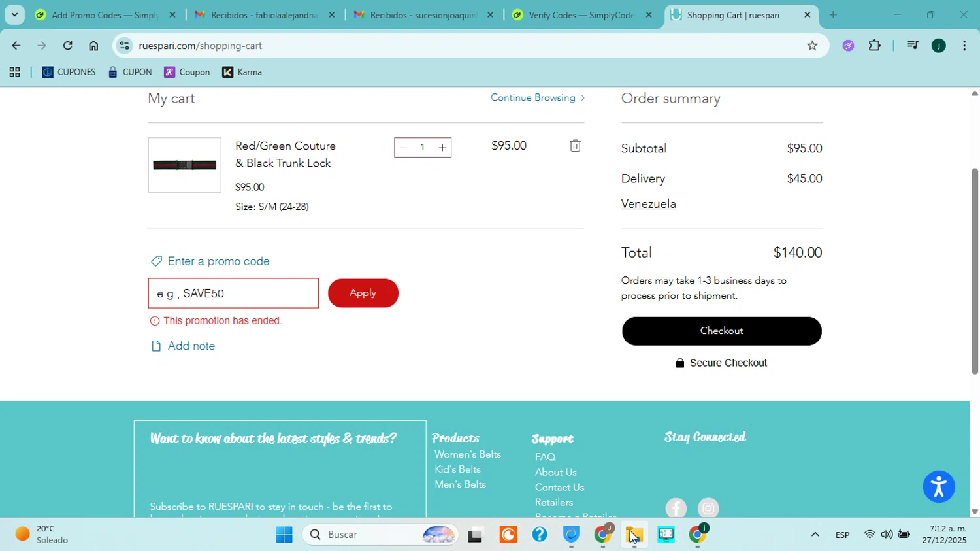Expand the tab search dropdown
Viewport: 980px width, 551px height.
click(x=14, y=15)
